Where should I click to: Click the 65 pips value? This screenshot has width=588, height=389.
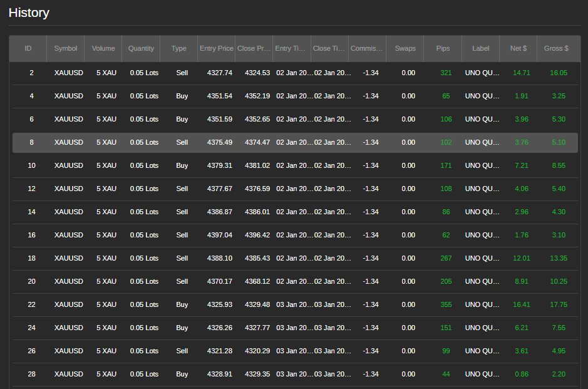click(446, 96)
